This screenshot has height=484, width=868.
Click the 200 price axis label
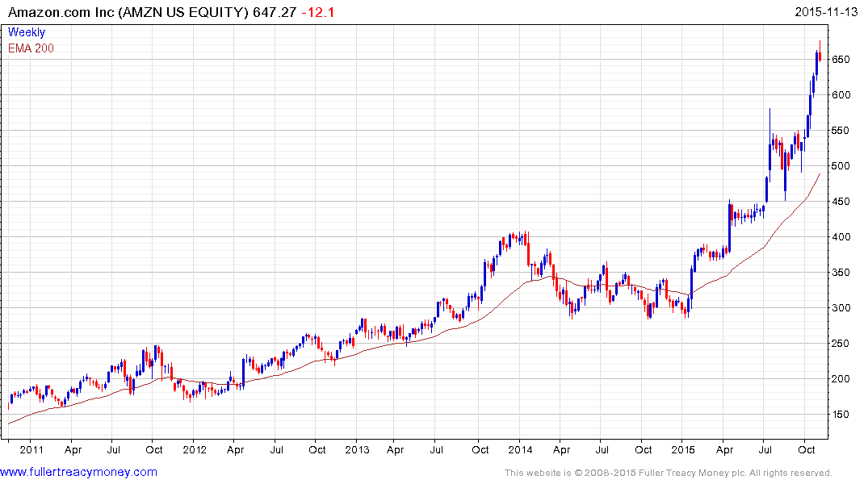841,379
